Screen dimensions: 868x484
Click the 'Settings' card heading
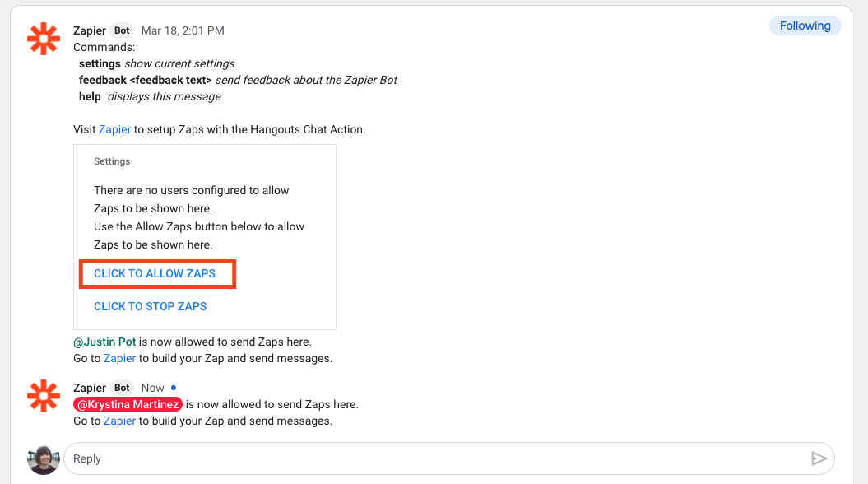tap(112, 161)
